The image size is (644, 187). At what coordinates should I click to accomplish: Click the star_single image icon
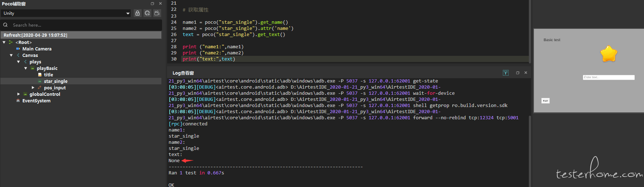pyautogui.click(x=40, y=81)
